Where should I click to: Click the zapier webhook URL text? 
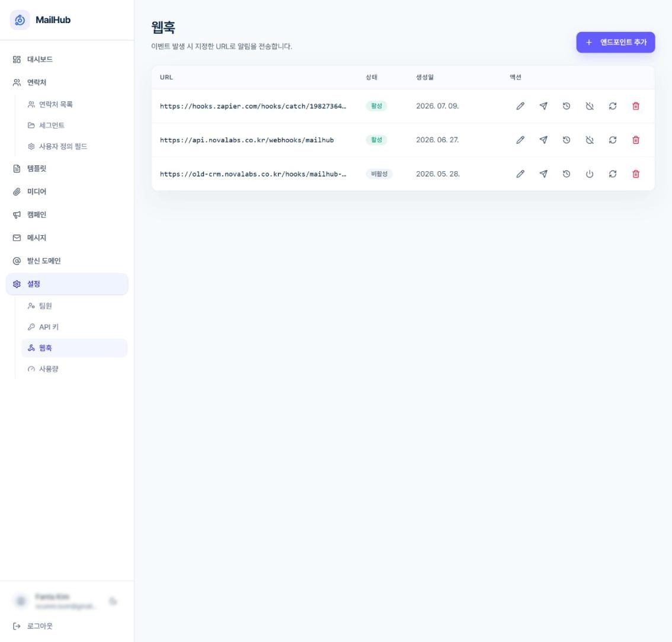pyautogui.click(x=253, y=106)
